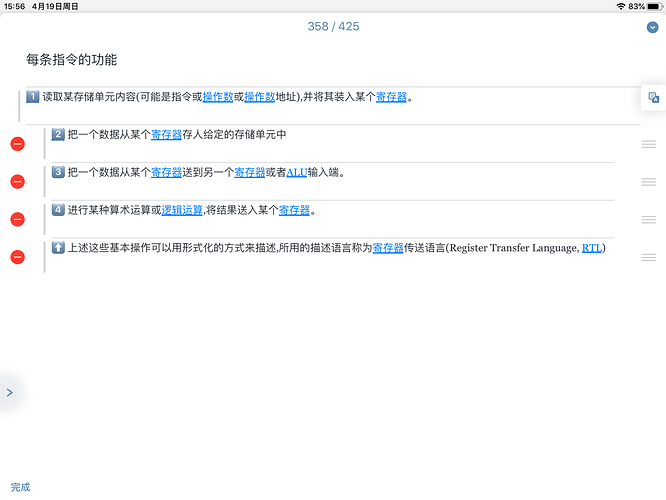Tap the translate icon on the right edge
Screen dimensions: 666x500
click(653, 98)
